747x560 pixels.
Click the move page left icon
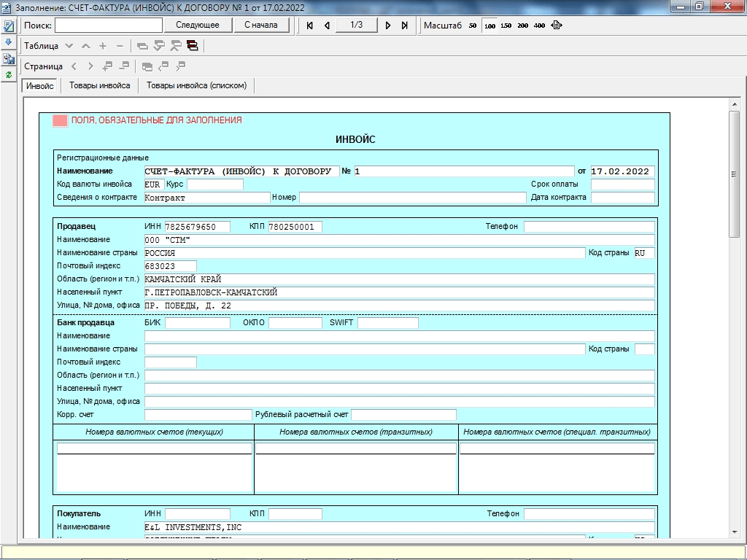[x=164, y=66]
